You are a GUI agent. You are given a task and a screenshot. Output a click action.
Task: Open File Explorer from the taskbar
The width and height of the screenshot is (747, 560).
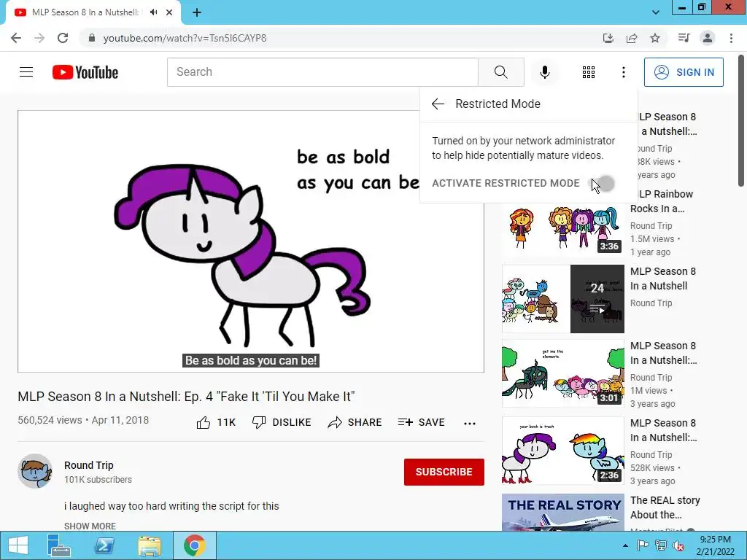point(150,545)
